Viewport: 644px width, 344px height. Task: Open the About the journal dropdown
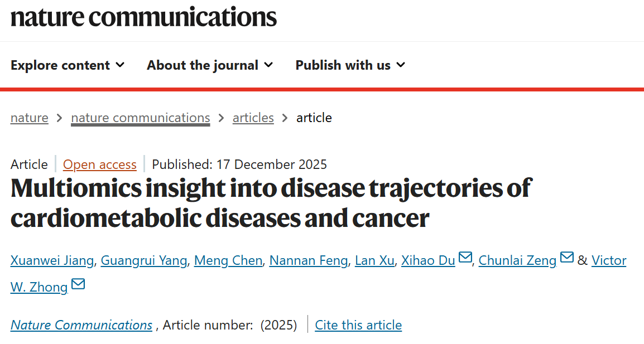click(210, 65)
